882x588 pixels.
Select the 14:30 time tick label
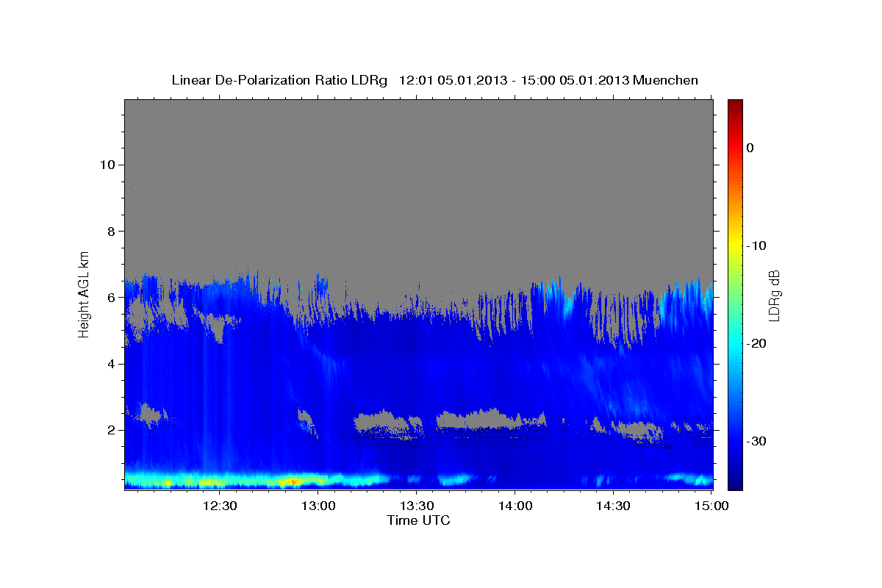(x=612, y=506)
